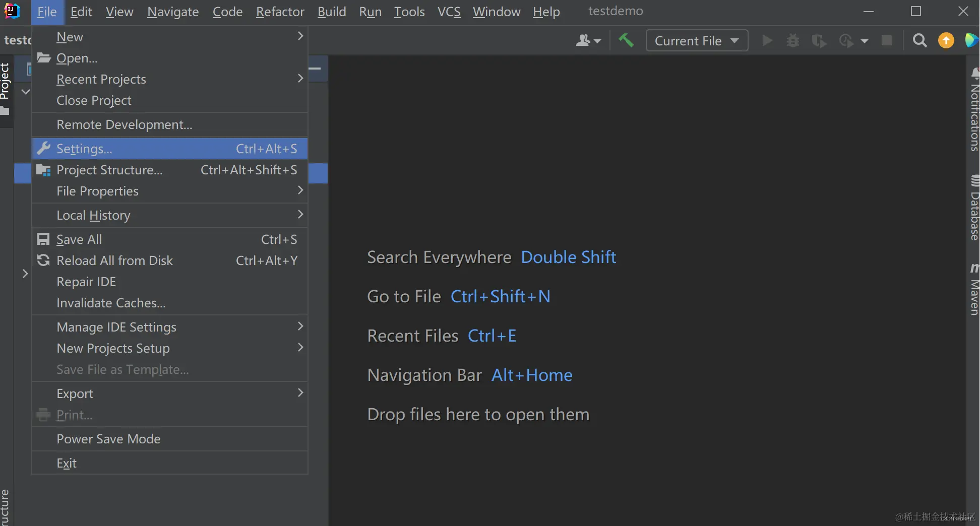Open the Run menu
Screen dimensions: 980x526
pyautogui.click(x=370, y=12)
